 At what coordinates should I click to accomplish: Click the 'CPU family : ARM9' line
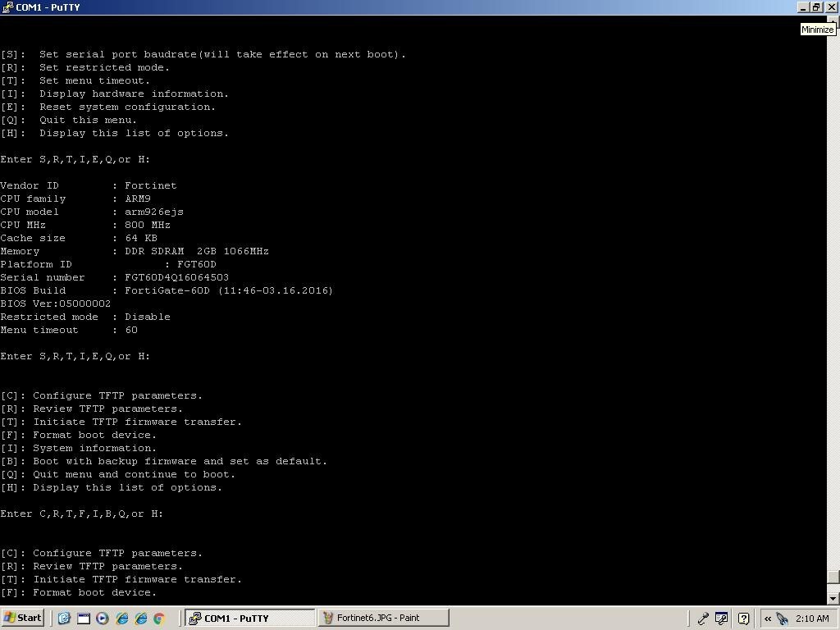pyautogui.click(x=75, y=199)
